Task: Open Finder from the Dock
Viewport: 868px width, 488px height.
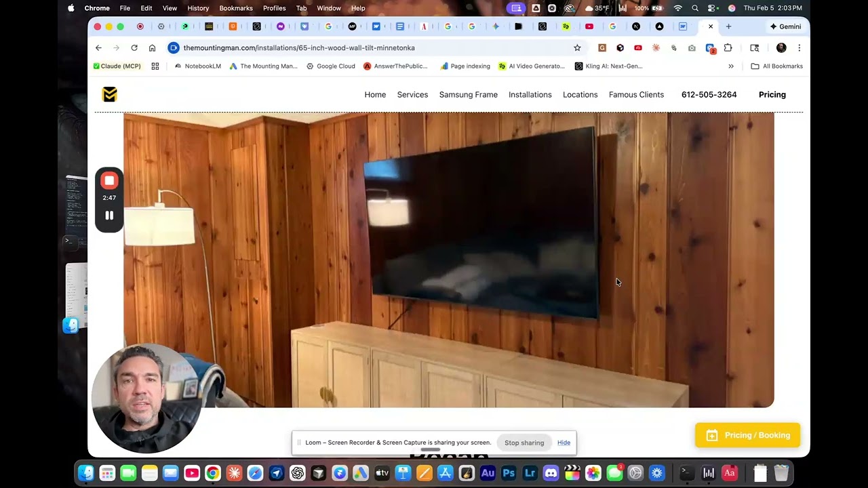Action: coord(85,473)
